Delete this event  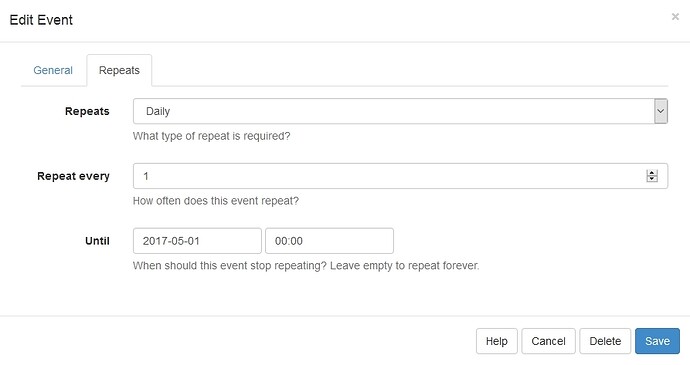click(x=605, y=341)
